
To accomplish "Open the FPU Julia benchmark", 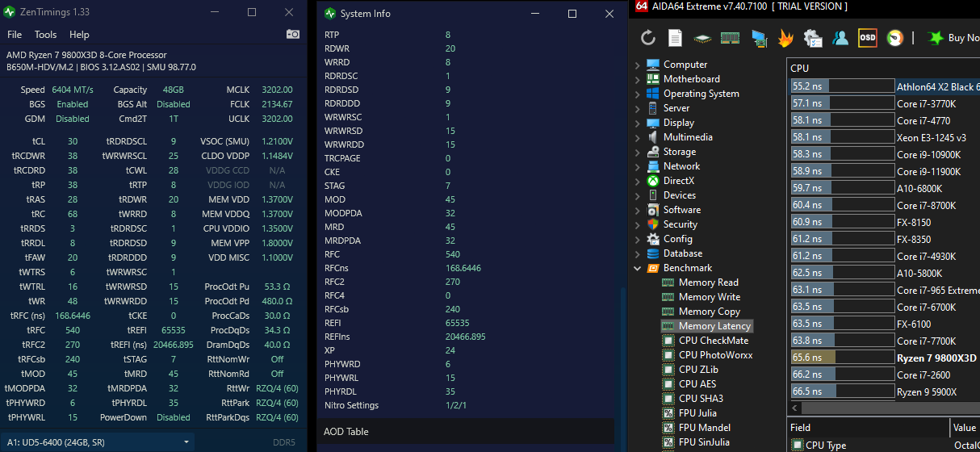I will tap(697, 413).
